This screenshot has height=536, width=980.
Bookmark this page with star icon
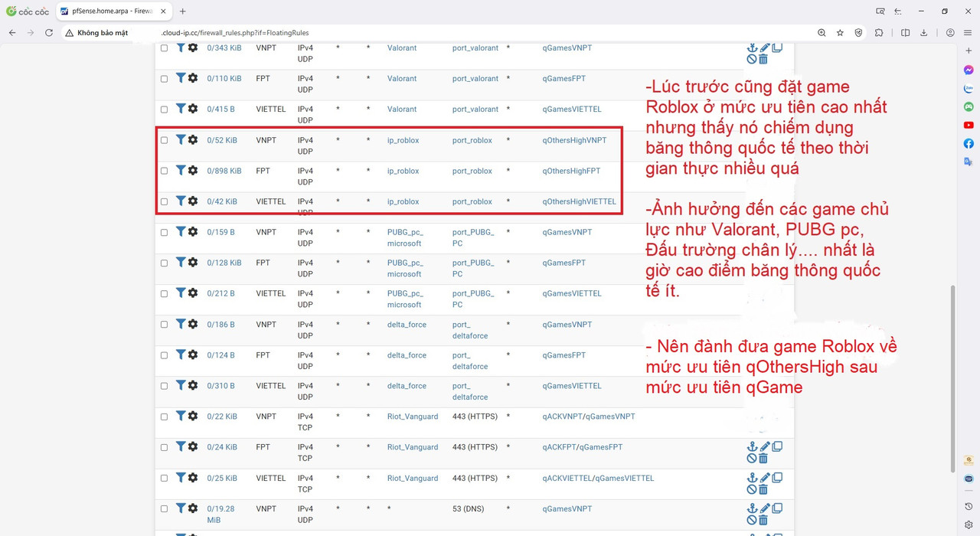tap(840, 33)
